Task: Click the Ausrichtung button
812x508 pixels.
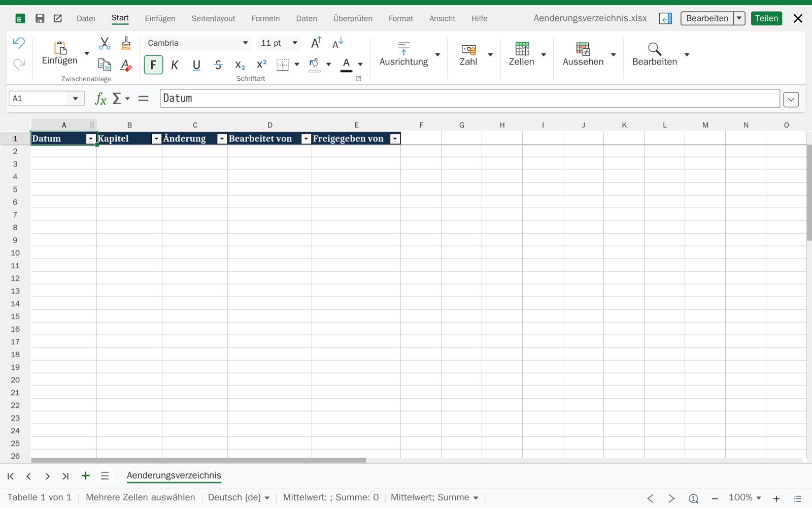Action: (x=404, y=54)
